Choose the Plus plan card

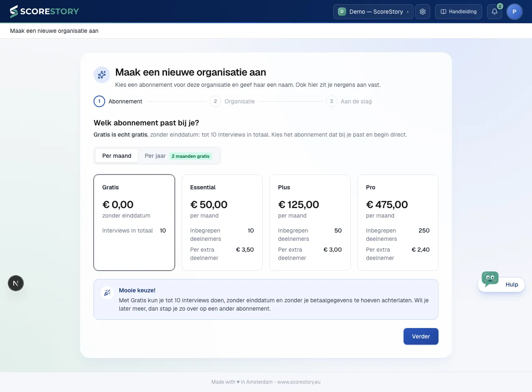coord(310,223)
